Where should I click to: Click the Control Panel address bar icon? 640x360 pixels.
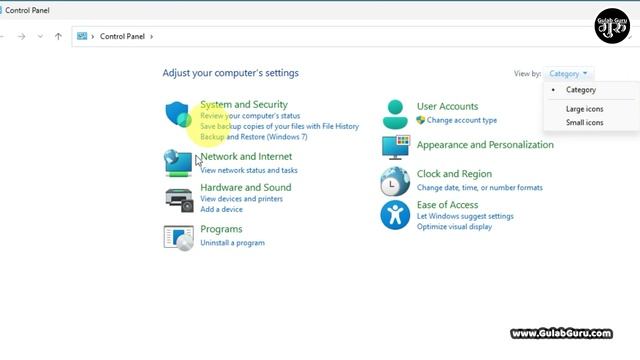point(82,36)
